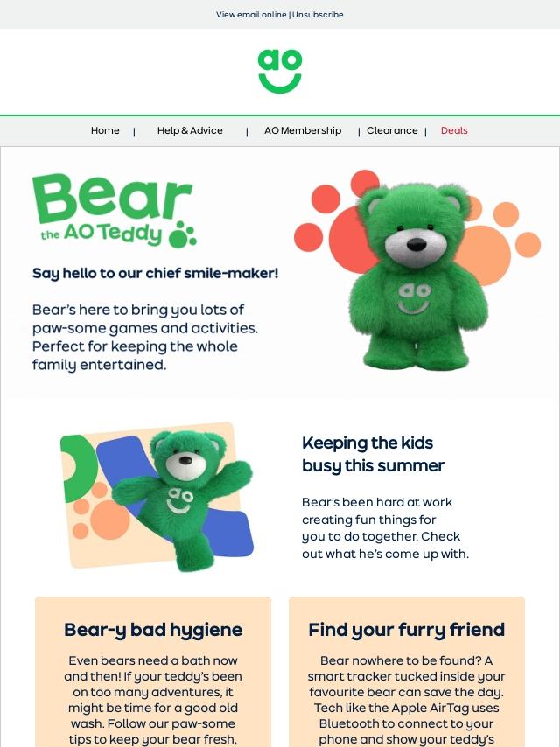Screen dimensions: 560x747
Task: Click the 'Find your furry friend' card heading
Action: click(x=407, y=630)
